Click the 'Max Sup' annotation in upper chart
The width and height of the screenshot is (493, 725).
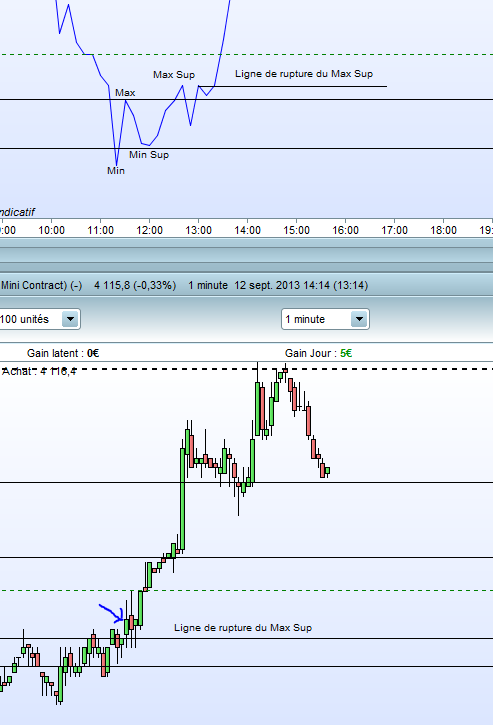point(174,75)
